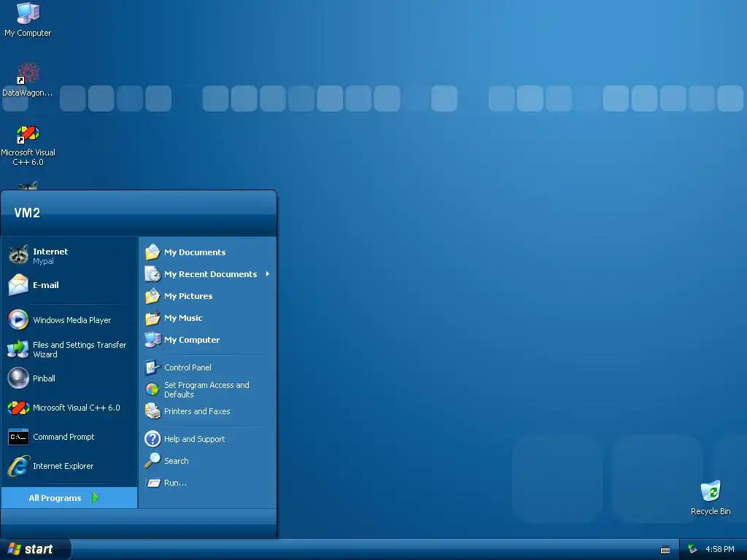Viewport: 747px width, 560px height.
Task: Choose Command Prompt label
Action: (x=63, y=437)
